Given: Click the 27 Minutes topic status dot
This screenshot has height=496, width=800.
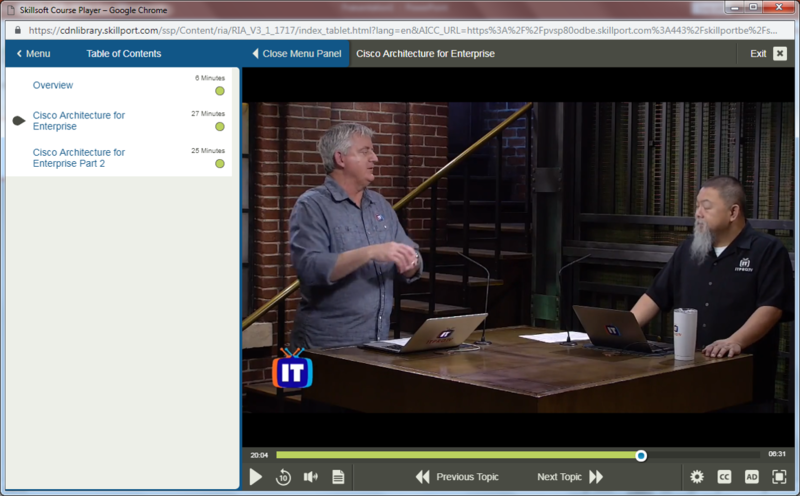Looking at the screenshot, I should [x=220, y=127].
